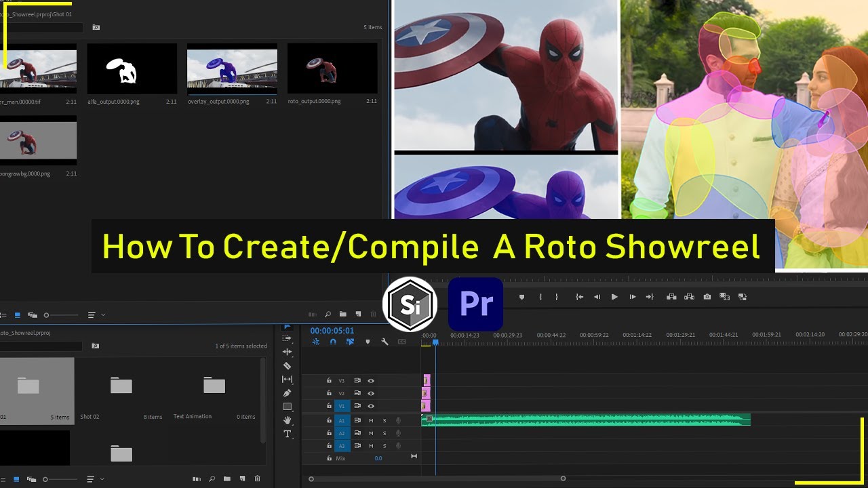Click Find icon in lower Project panel

click(212, 479)
